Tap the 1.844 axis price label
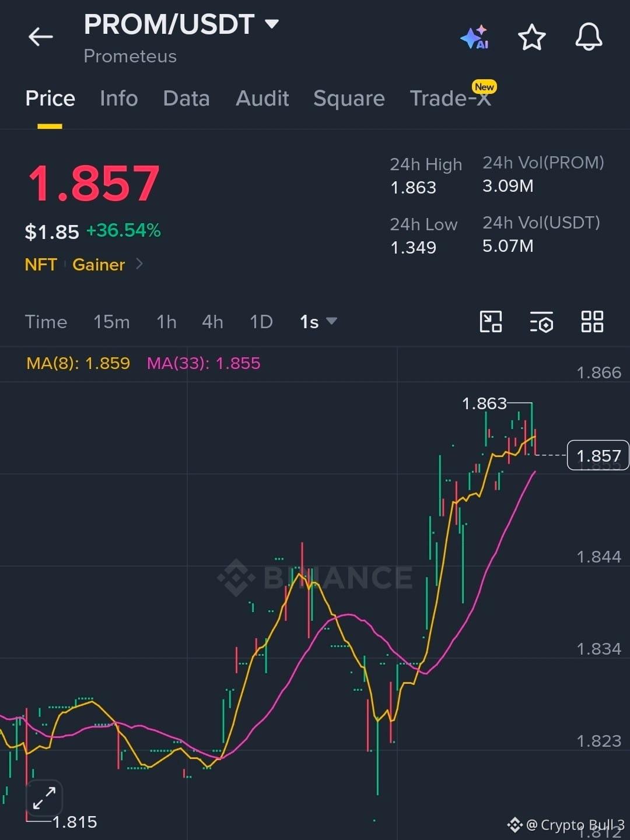The image size is (630, 840). pos(598,557)
